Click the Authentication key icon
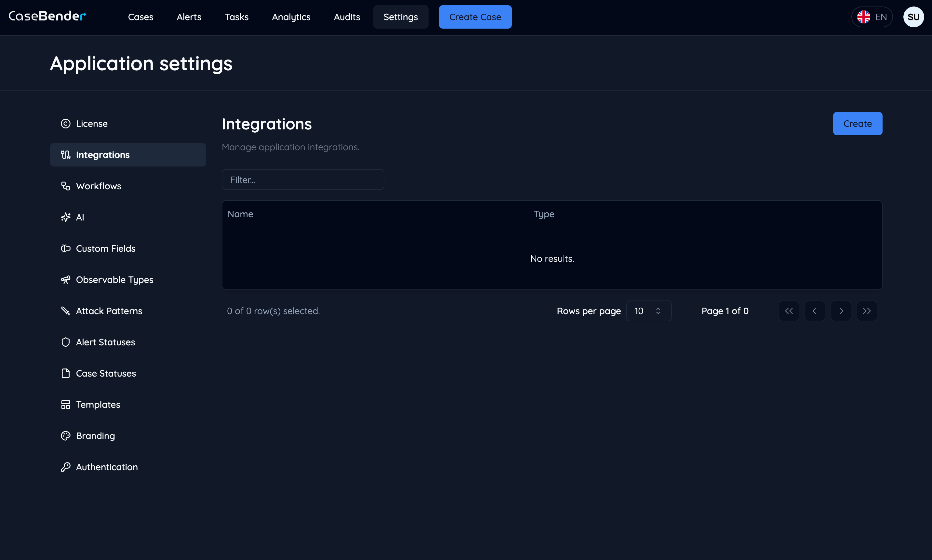Image resolution: width=932 pixels, height=560 pixels. (65, 467)
